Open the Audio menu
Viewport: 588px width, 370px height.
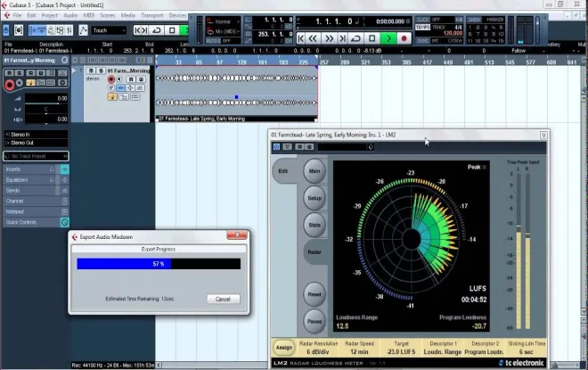point(70,15)
